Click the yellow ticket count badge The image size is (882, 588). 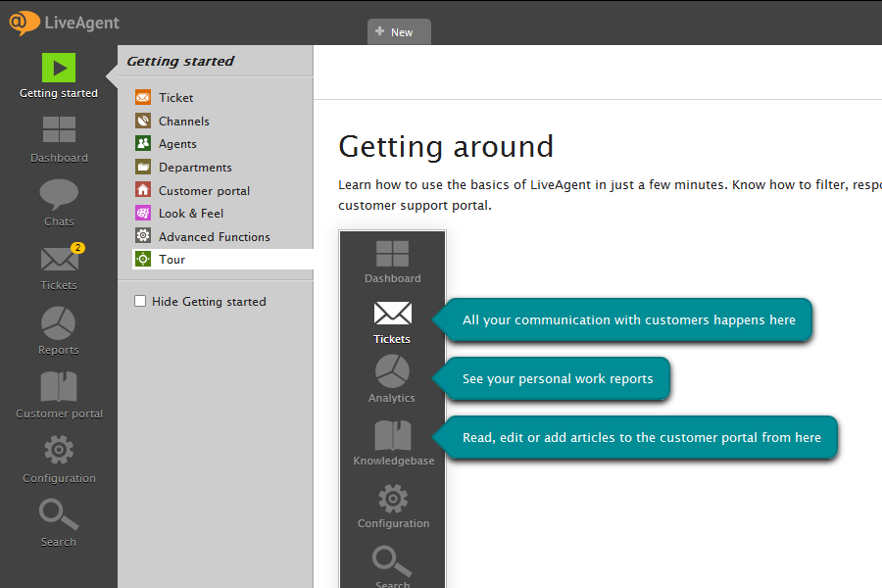[x=77, y=248]
